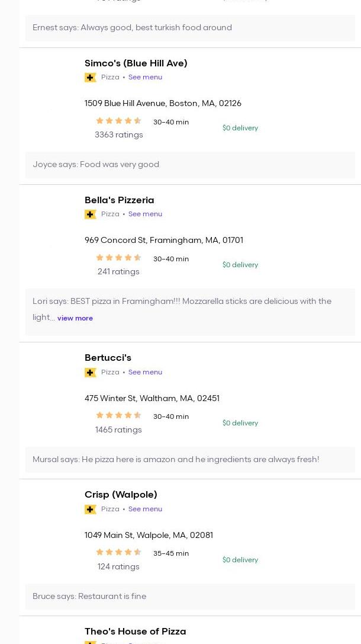This screenshot has height=644, width=361.
Task: Click the star rating for Crisp (Walpole)
Action: click(118, 552)
